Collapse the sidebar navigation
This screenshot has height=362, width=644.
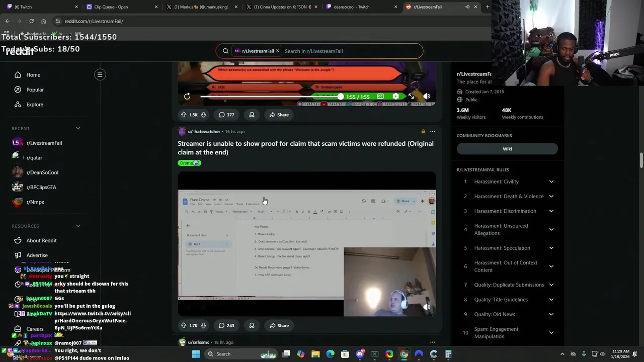100,75
